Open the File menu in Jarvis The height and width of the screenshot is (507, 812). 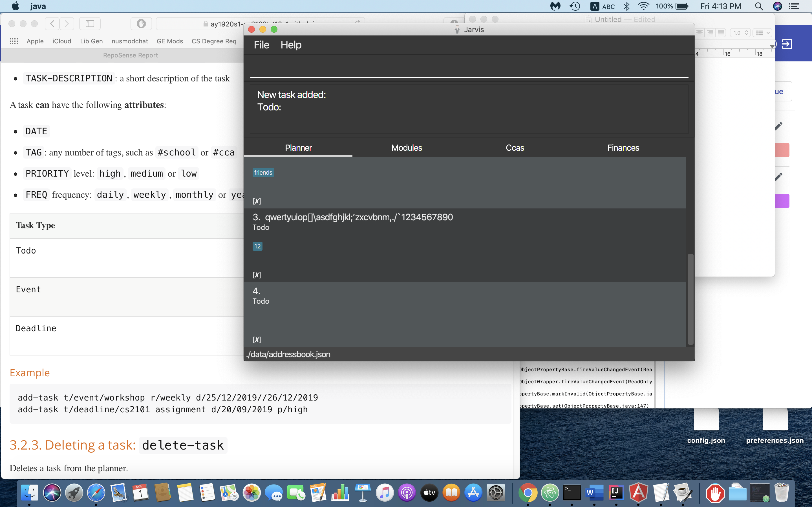coord(261,45)
